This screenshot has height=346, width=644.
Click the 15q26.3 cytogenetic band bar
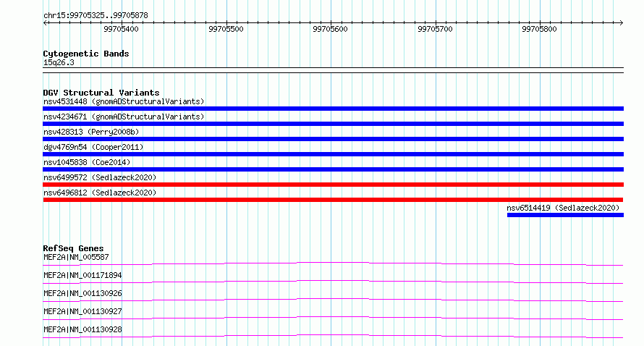pos(333,70)
